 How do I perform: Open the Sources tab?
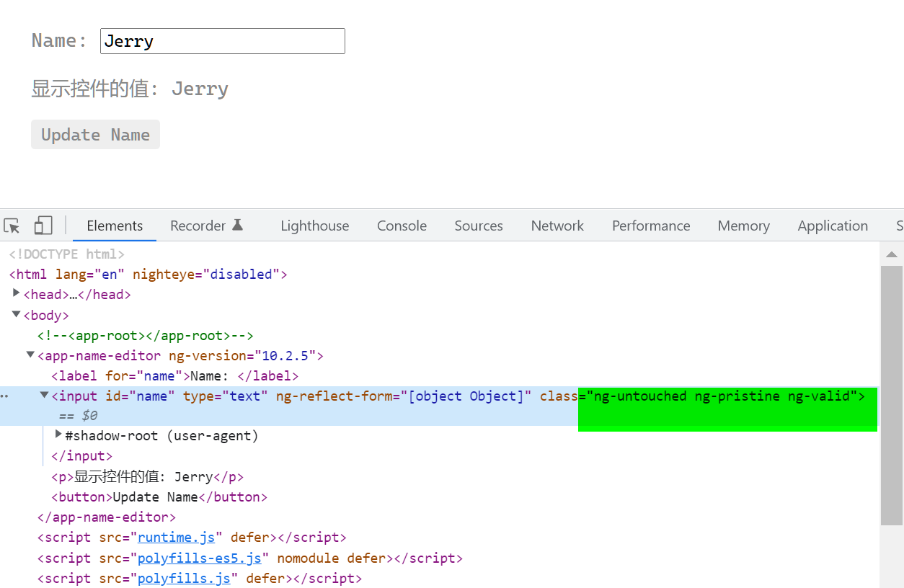(x=479, y=226)
